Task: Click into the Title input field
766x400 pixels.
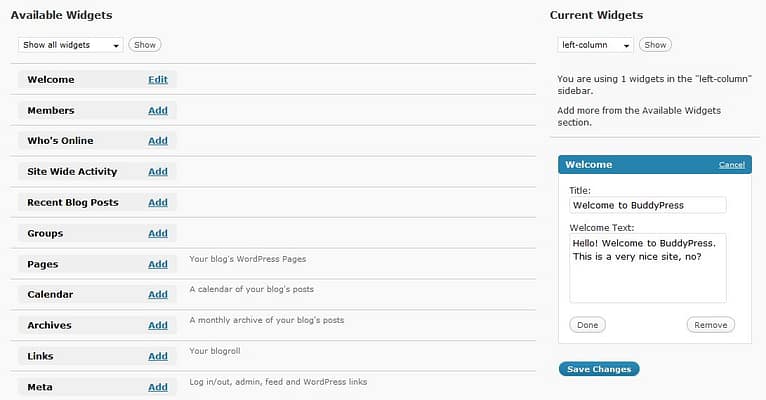Action: point(647,205)
